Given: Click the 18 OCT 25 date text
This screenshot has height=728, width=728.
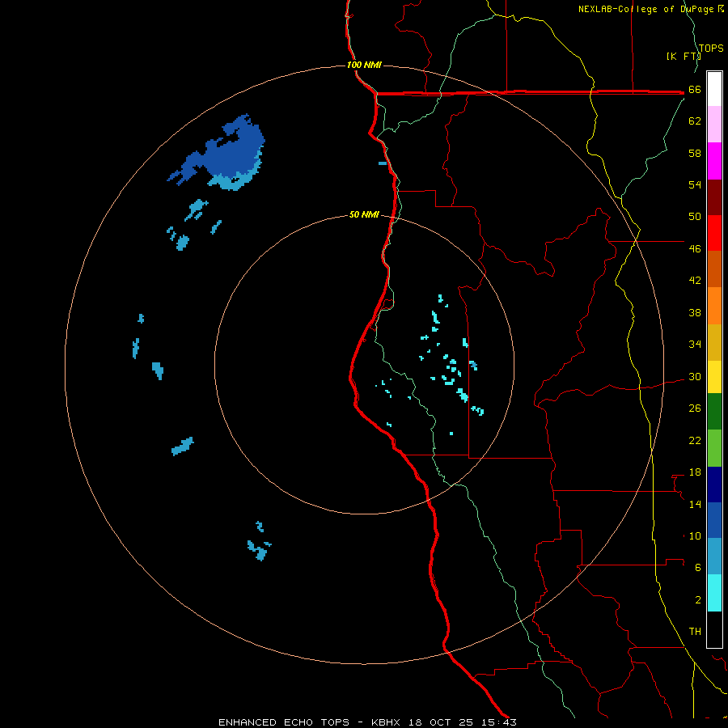Looking at the screenshot, I should pyautogui.click(x=441, y=722).
